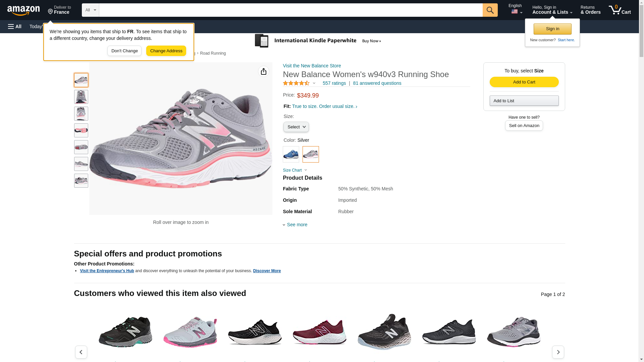Click in the search input field

point(290,10)
